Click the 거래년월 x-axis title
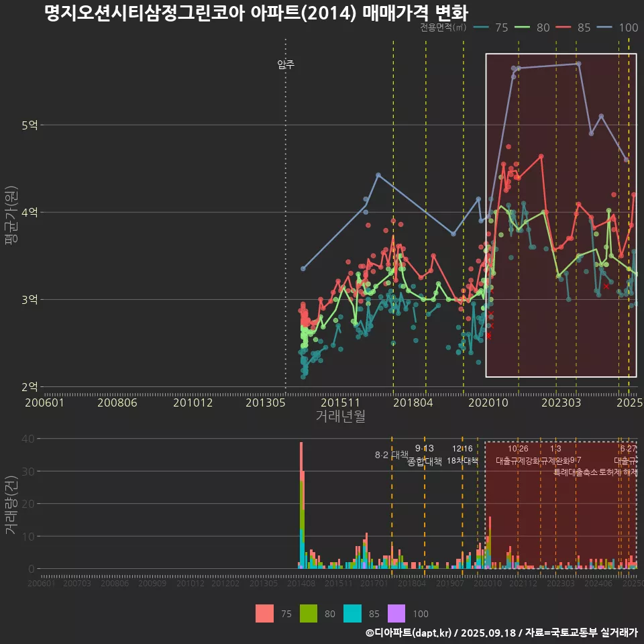The height and width of the screenshot is (644, 644). [x=340, y=417]
